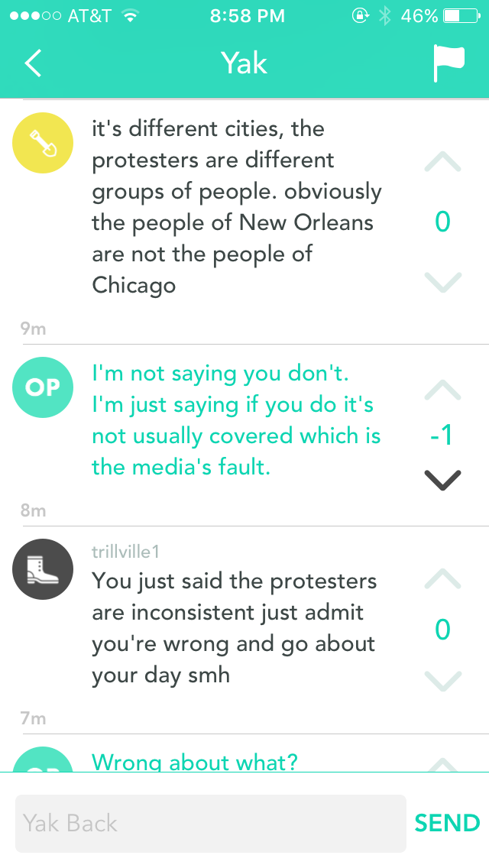489x868 pixels.
Task: Remove downvote on OP's media's fault reply
Action: 442,479
